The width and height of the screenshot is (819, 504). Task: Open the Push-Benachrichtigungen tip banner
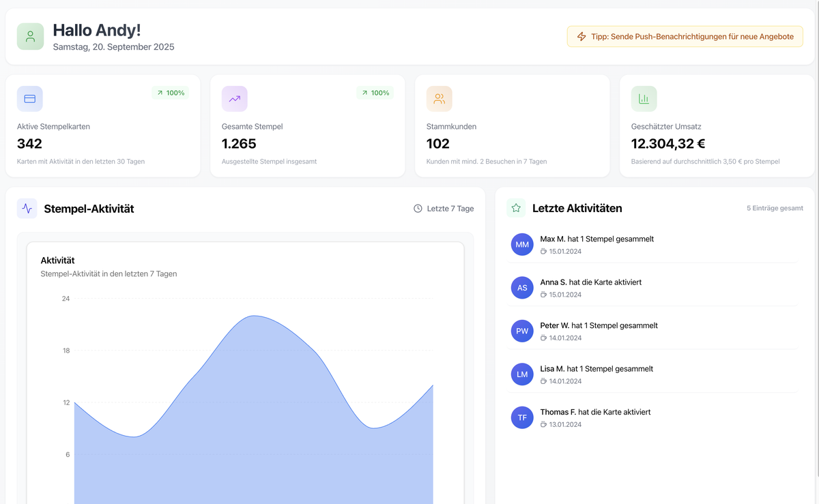[x=685, y=36]
